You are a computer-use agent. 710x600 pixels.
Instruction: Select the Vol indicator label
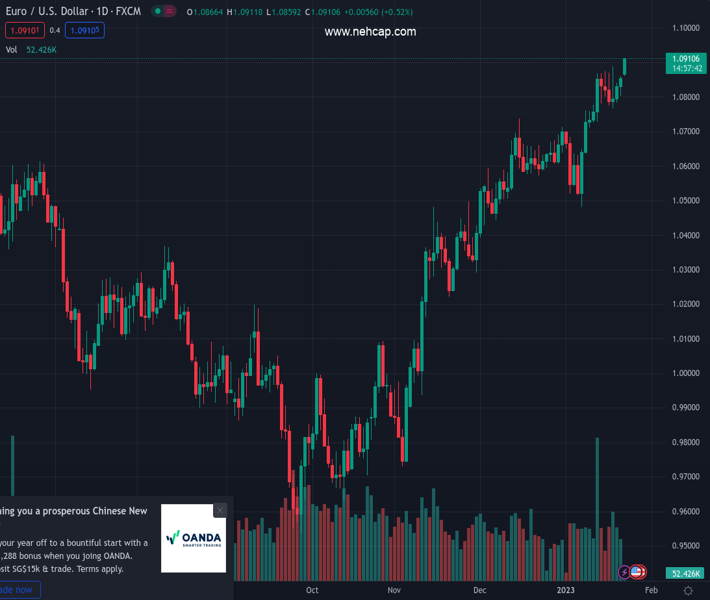(x=11, y=50)
